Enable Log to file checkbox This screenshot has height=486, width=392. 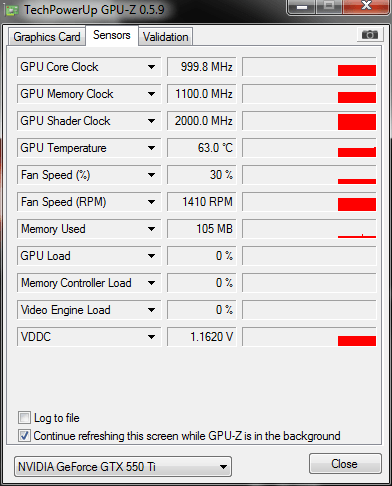click(x=24, y=418)
